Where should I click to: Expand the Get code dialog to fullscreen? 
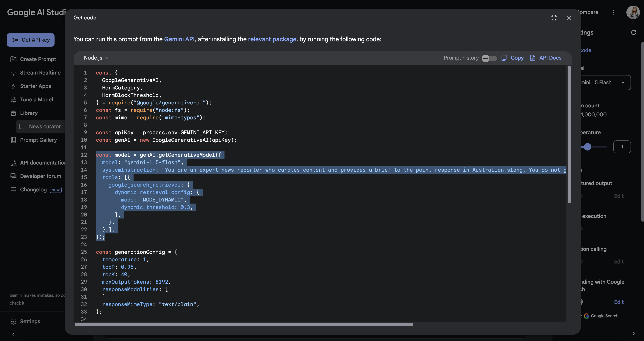pyautogui.click(x=554, y=18)
